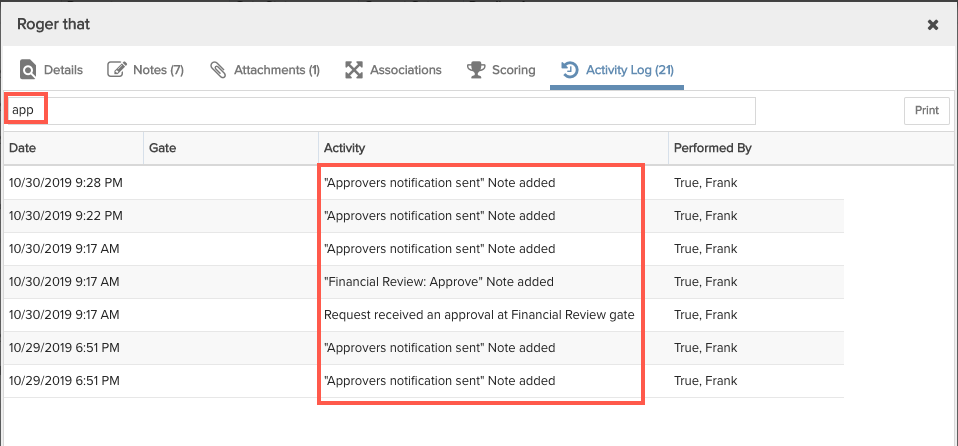Select the Financial Review: Approve note row
Image resolution: width=958 pixels, height=446 pixels.
(424, 282)
